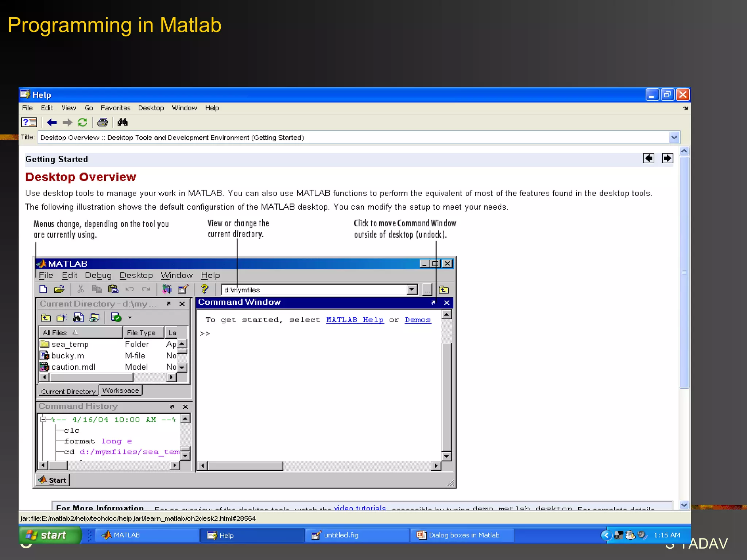This screenshot has height=560, width=747.
Task: Undock the Command History panel arrow
Action: pyautogui.click(x=172, y=407)
